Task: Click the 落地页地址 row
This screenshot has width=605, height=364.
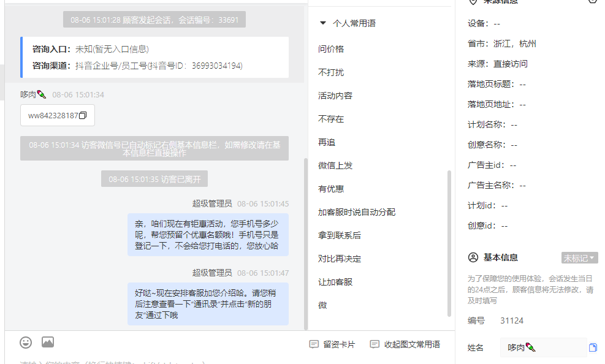Action: pos(497,105)
